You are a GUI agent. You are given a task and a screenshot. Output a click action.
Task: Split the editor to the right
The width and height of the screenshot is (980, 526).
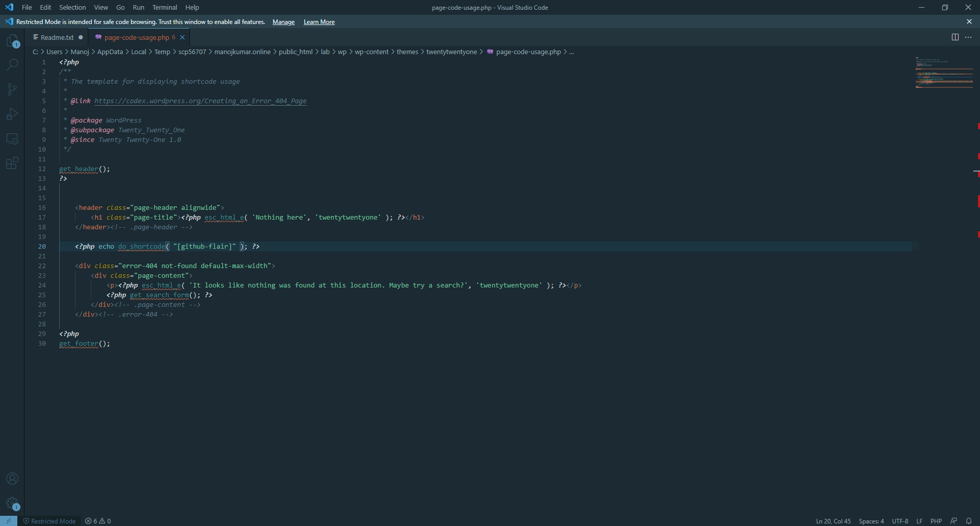955,37
